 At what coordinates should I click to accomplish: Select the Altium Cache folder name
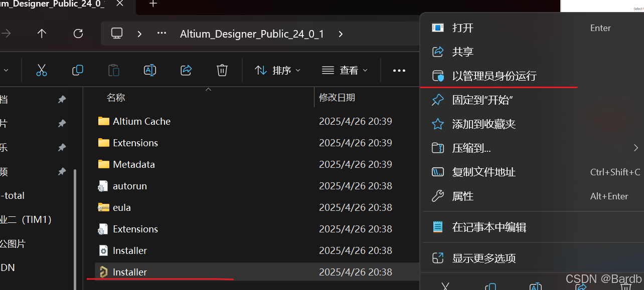coord(142,121)
